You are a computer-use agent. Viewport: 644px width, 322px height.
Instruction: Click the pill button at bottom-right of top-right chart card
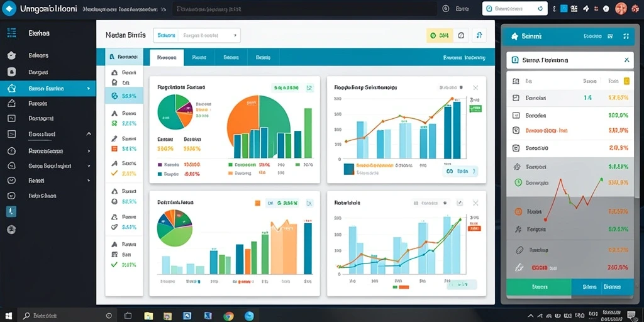[460, 171]
